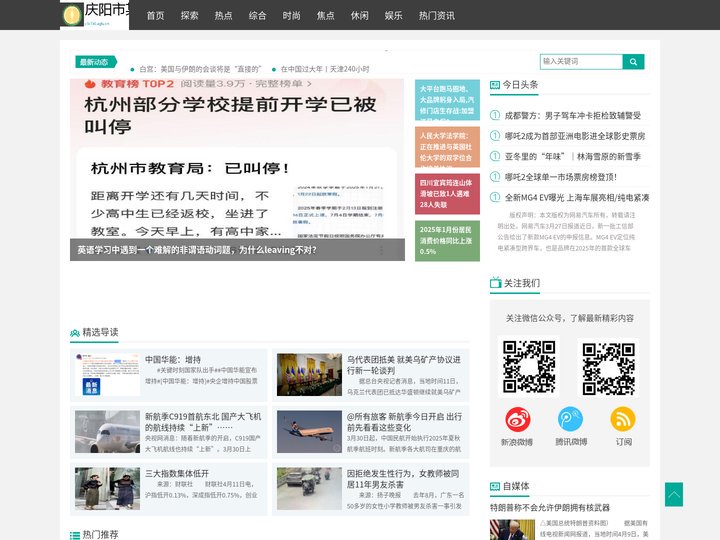Open headline 全新MG4 EV曝光
The height and width of the screenshot is (540, 720).
click(577, 197)
